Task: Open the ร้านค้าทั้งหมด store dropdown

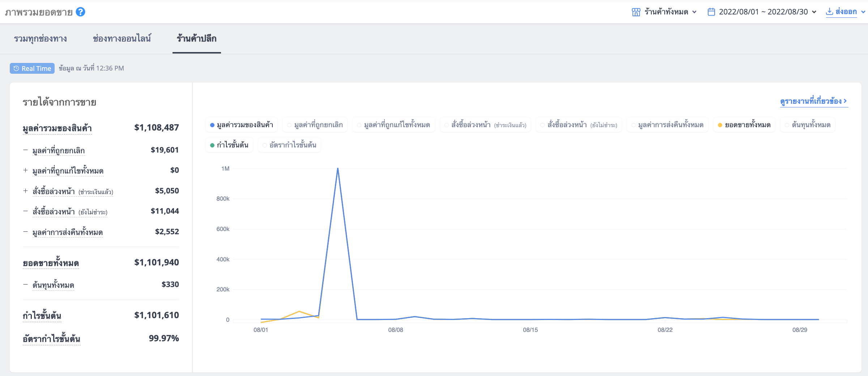Action: [x=664, y=12]
